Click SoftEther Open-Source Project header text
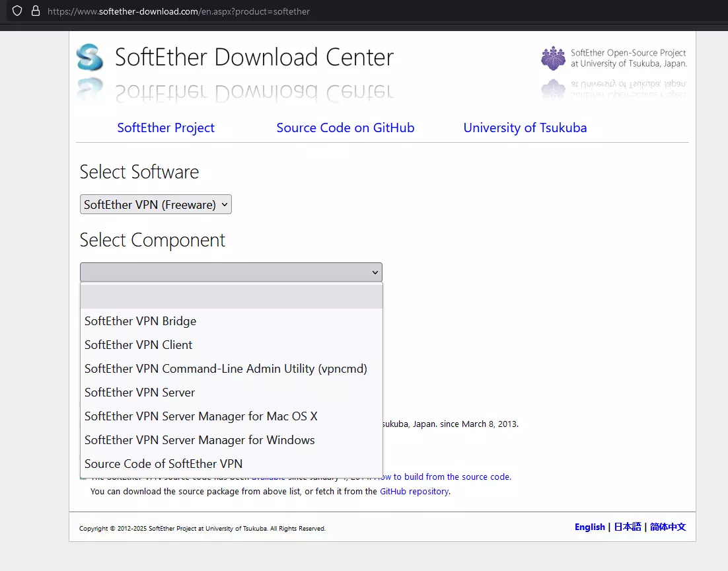Screen dimensions: 728x571 point(628,58)
